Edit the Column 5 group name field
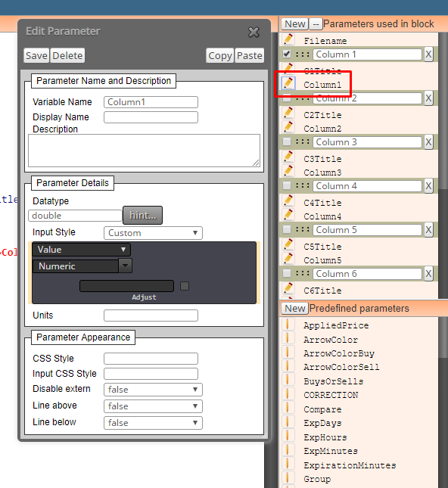Screen dimensions: 448x488 [367, 230]
